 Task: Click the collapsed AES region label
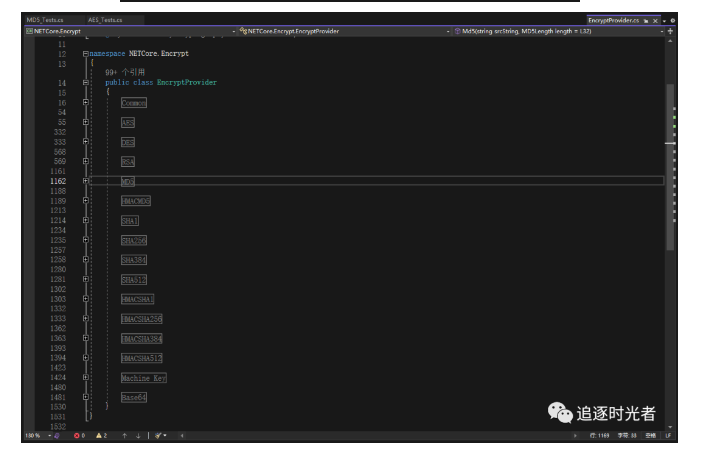click(x=128, y=122)
